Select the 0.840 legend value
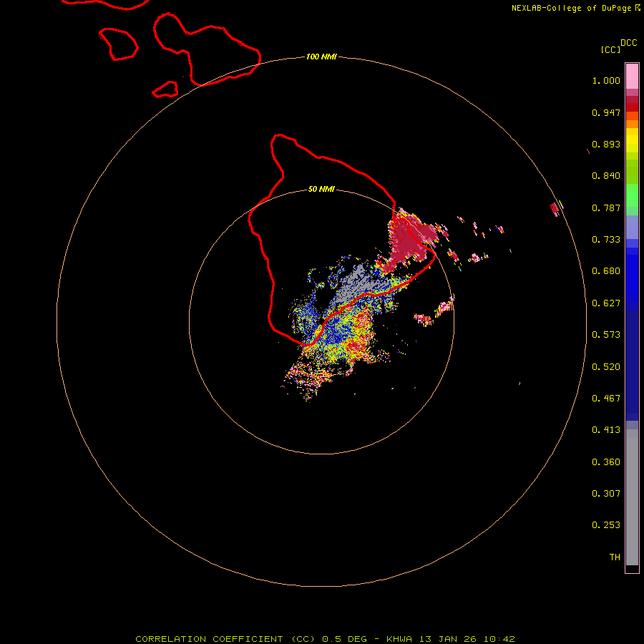The image size is (644, 644). coord(606,176)
